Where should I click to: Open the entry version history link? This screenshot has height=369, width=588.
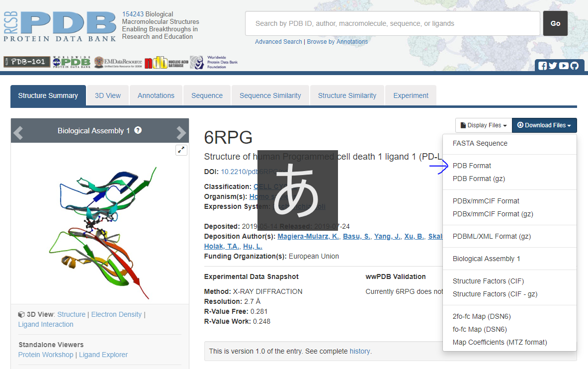[x=360, y=352]
